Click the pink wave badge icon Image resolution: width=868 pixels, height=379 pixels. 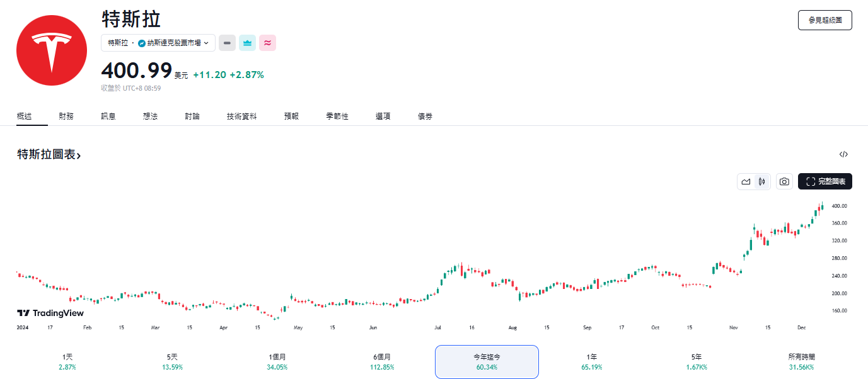[x=267, y=42]
